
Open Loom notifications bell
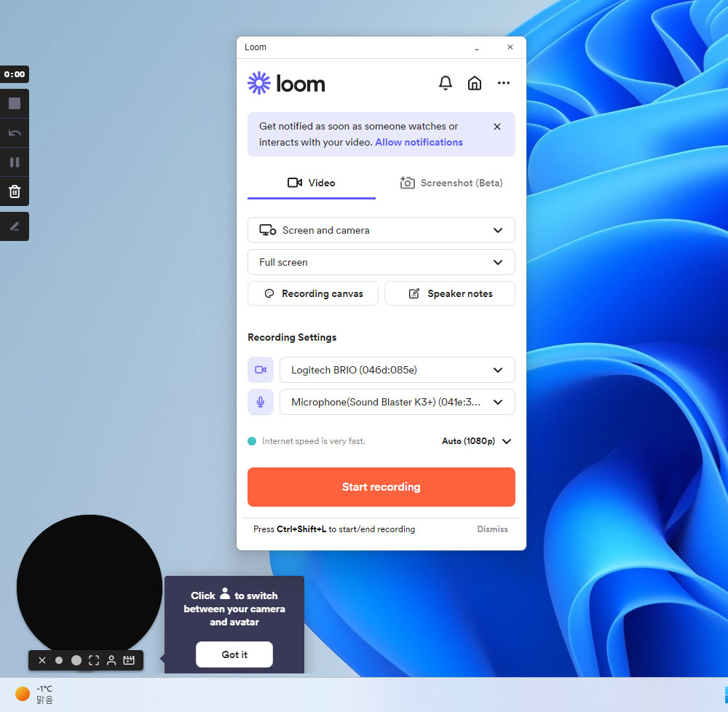click(446, 83)
